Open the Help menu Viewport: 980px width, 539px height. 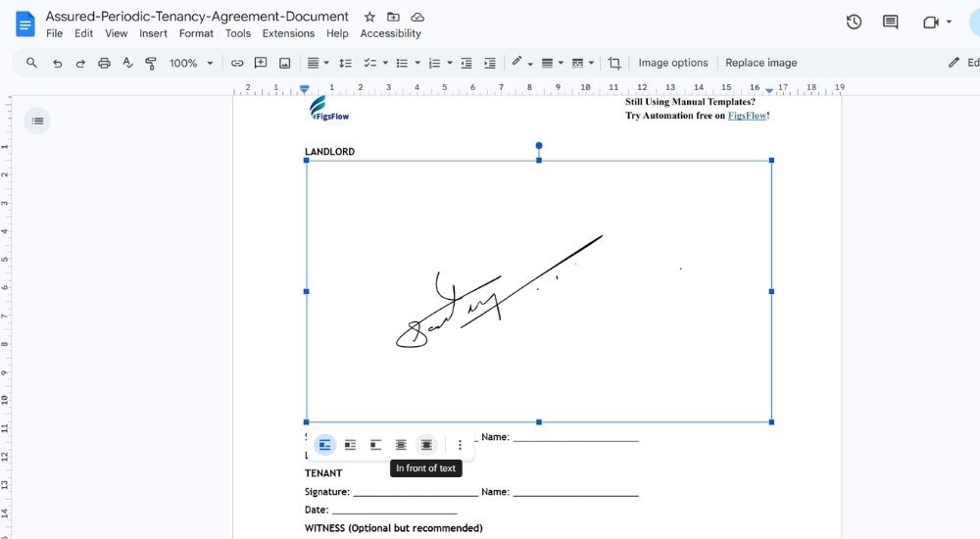click(x=337, y=33)
